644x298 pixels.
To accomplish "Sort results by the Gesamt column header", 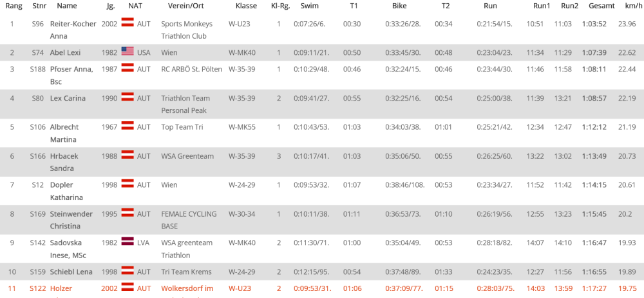I will (601, 6).
